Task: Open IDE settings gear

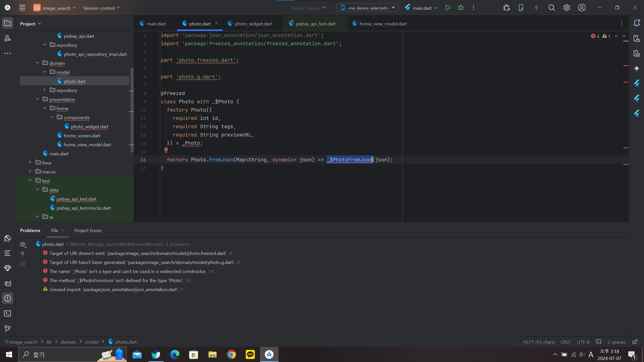Action: 567,8
